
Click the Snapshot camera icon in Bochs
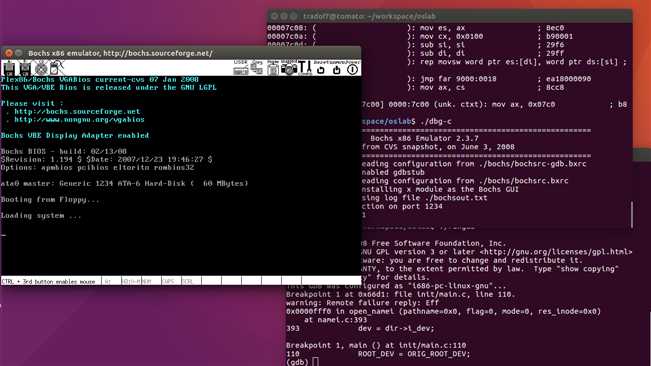[289, 68]
